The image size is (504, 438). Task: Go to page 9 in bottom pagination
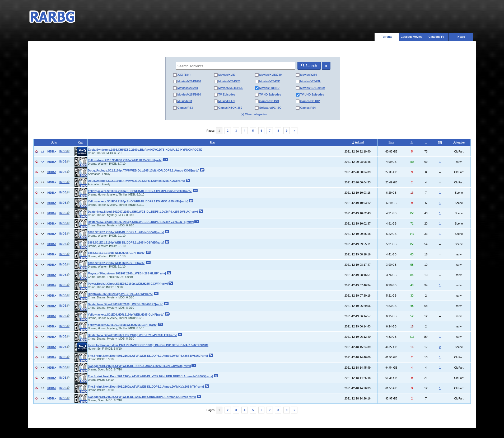(287, 410)
